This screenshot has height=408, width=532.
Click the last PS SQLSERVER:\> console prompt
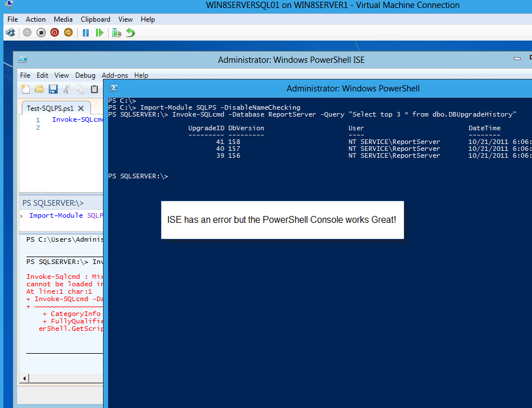(x=138, y=176)
